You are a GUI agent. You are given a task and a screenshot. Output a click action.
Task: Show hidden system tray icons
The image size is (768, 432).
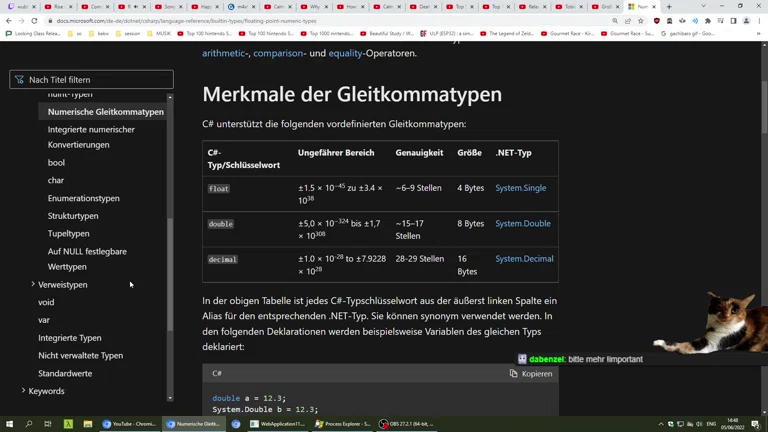coord(661,424)
